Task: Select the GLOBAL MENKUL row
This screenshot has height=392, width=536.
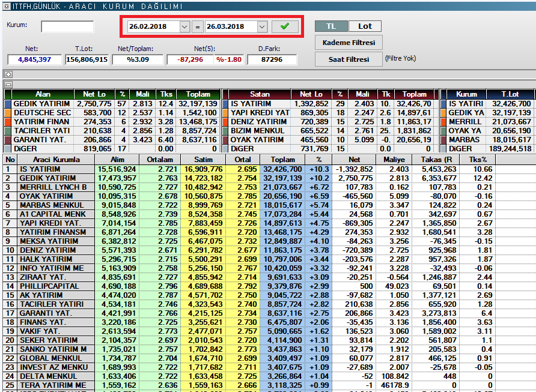Action: (x=249, y=358)
